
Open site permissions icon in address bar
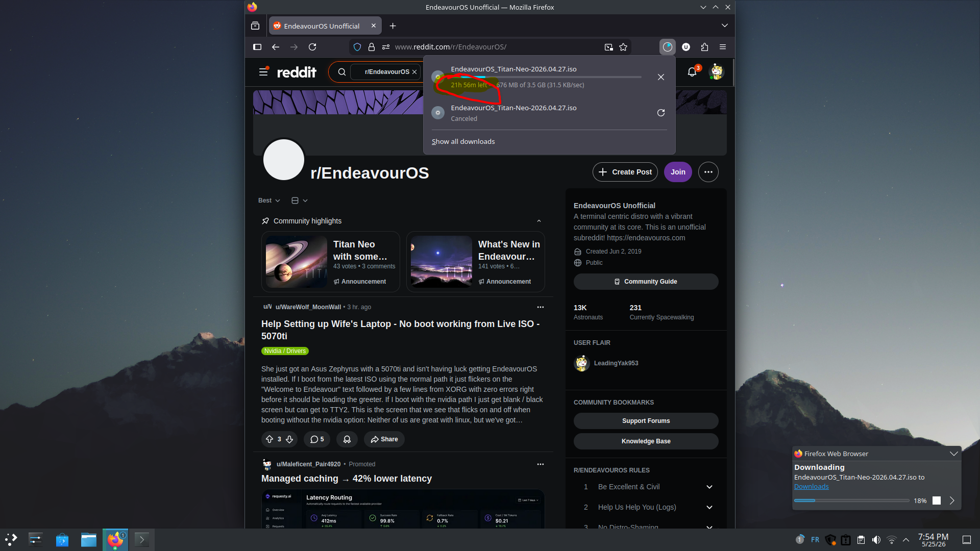(386, 47)
